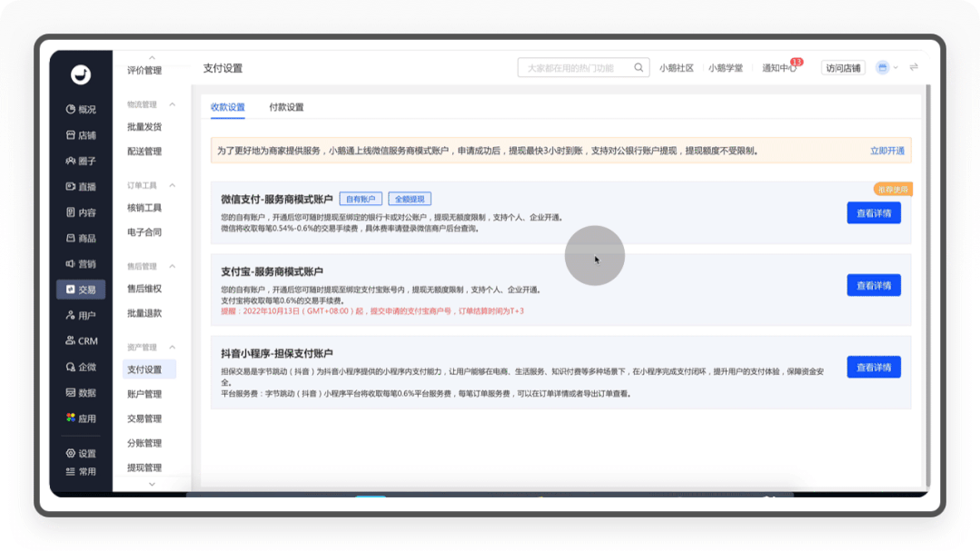Image resolution: width=980 pixels, height=551 pixels.
Task: Open 内容 content section
Action: (x=81, y=212)
